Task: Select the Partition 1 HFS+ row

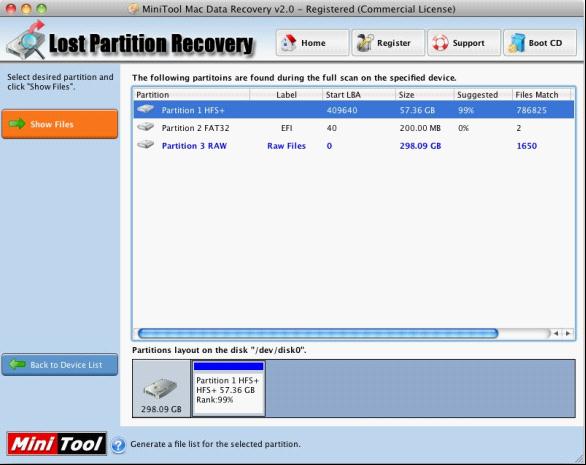Action: pyautogui.click(x=354, y=110)
